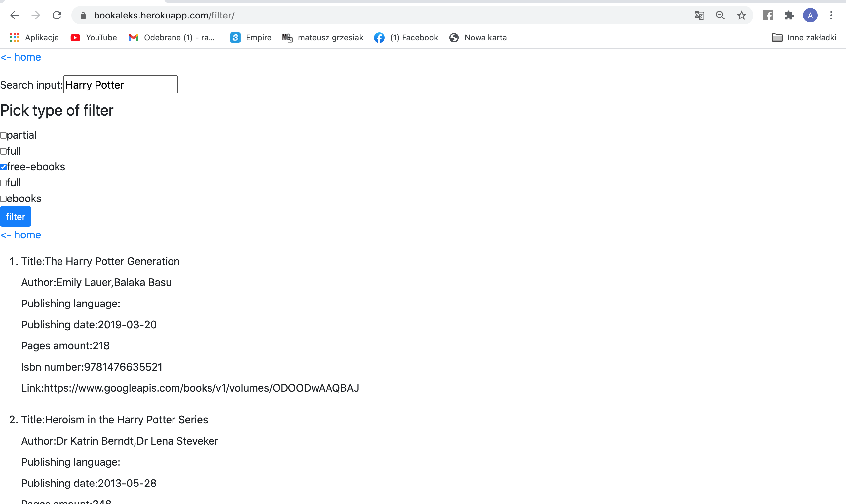Viewport: 846px width, 504px height.
Task: Click inside the Harry Potter search input
Action: 120,85
